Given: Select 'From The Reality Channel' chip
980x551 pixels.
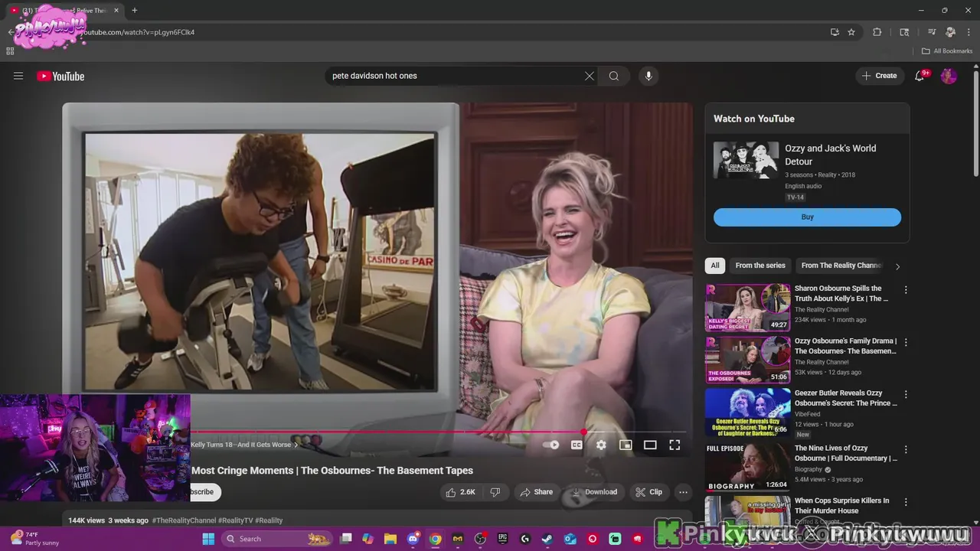Looking at the screenshot, I should point(841,266).
